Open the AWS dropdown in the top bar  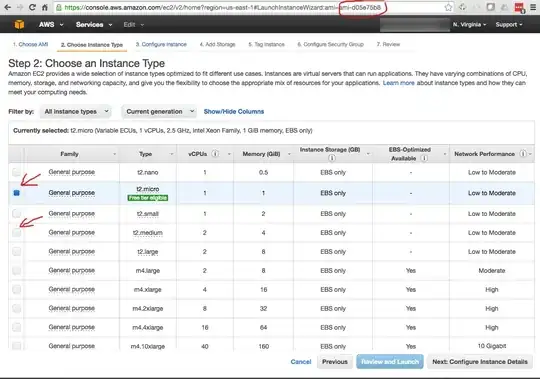pyautogui.click(x=51, y=24)
